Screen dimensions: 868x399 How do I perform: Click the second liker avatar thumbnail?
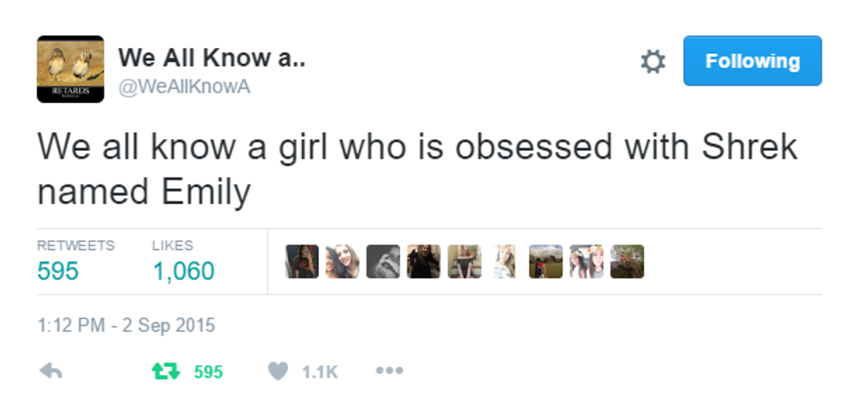[343, 262]
